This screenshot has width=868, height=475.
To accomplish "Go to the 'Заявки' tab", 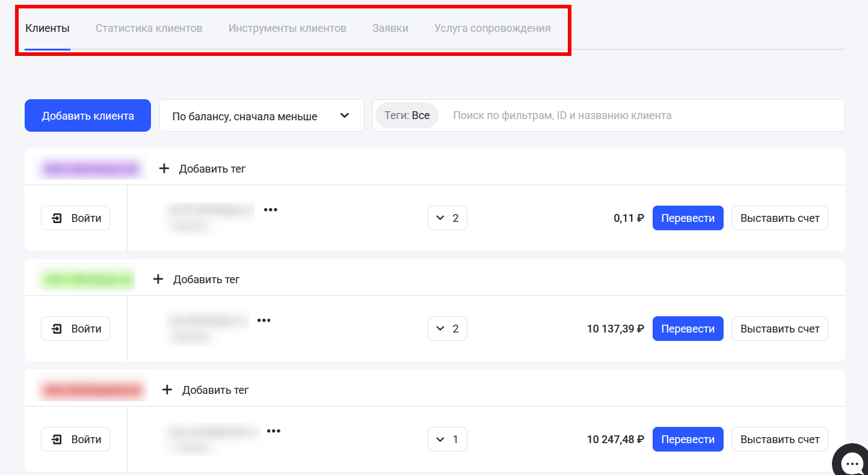I will [390, 28].
